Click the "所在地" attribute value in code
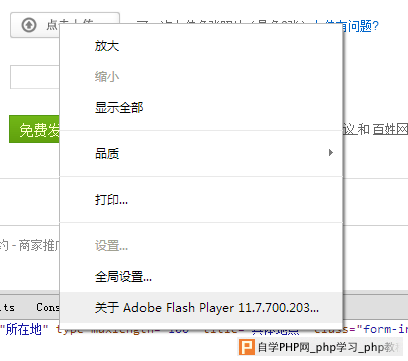Viewport: 408px width, 361px height. click(x=24, y=329)
